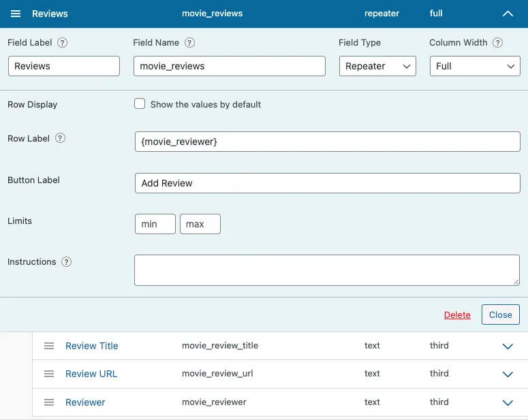The height and width of the screenshot is (420, 528).
Task: Open Column Width help tooltip icon
Action: 498,43
